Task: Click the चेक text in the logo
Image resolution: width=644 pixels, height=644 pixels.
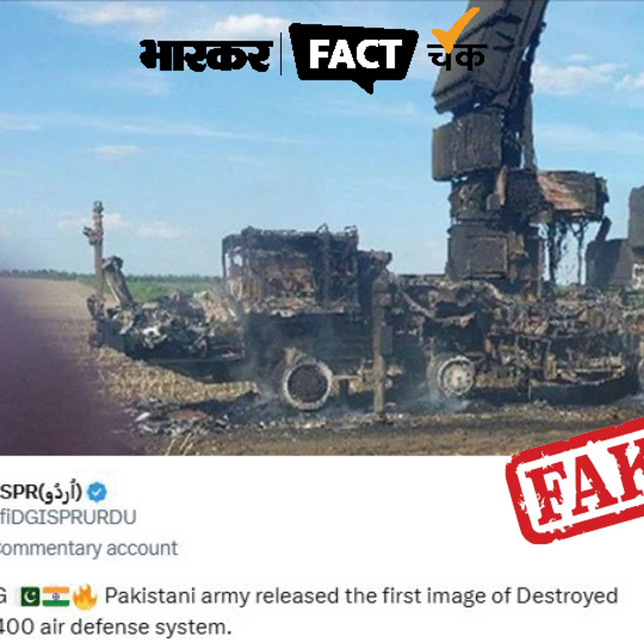Action: 457,56
